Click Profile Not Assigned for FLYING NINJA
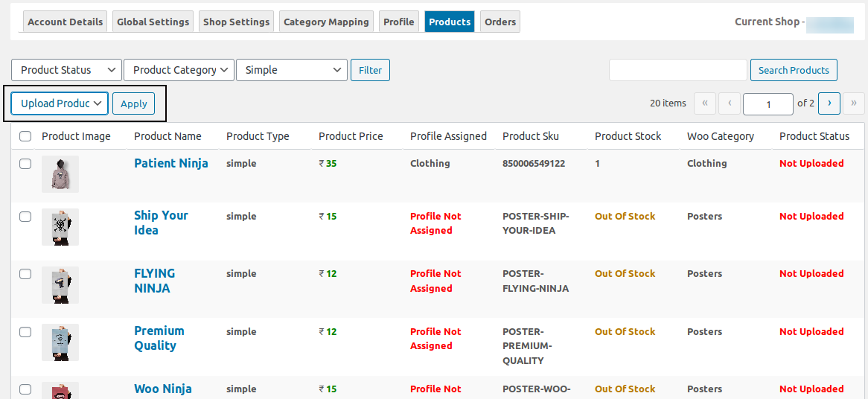Screen dimensions: 868x399 (435, 281)
